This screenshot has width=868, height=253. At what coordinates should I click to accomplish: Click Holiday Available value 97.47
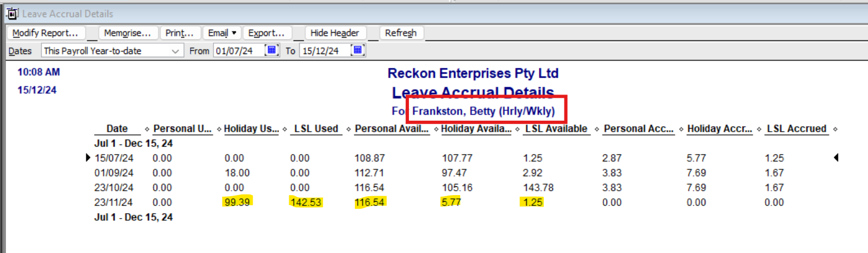point(454,173)
